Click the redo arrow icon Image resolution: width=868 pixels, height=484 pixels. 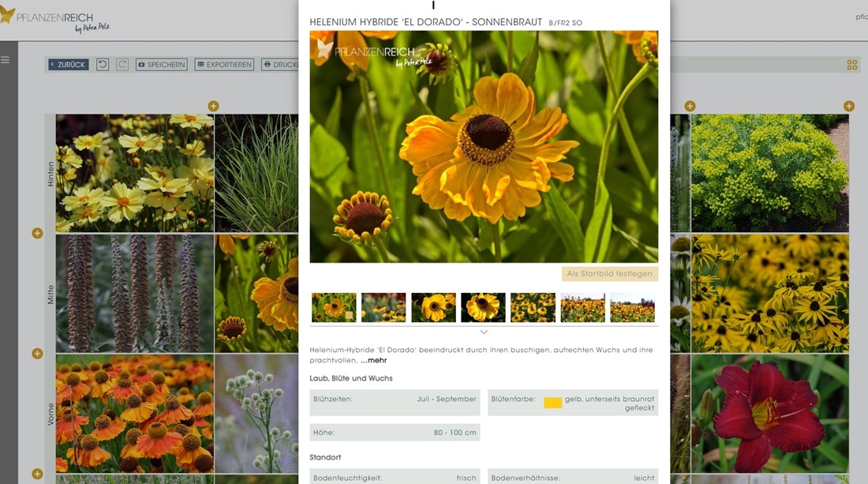[x=122, y=65]
